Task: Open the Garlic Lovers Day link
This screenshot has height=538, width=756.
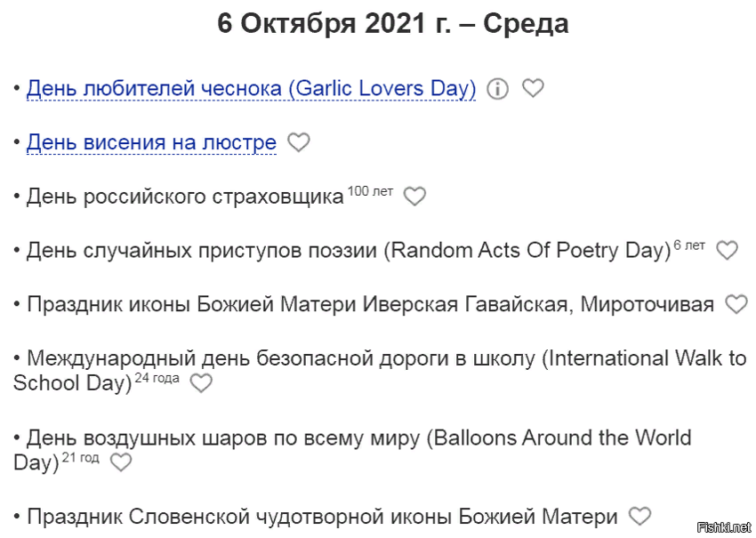Action: [x=251, y=89]
